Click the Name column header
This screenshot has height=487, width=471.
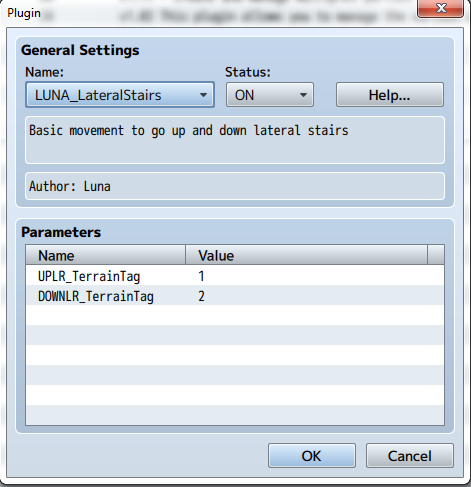point(106,255)
